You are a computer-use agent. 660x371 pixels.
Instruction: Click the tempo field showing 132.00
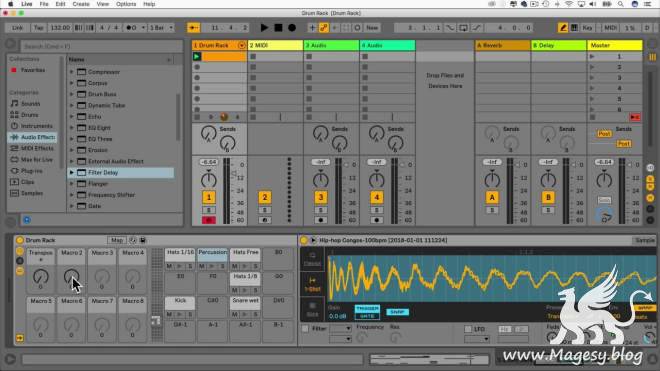[x=60, y=28]
